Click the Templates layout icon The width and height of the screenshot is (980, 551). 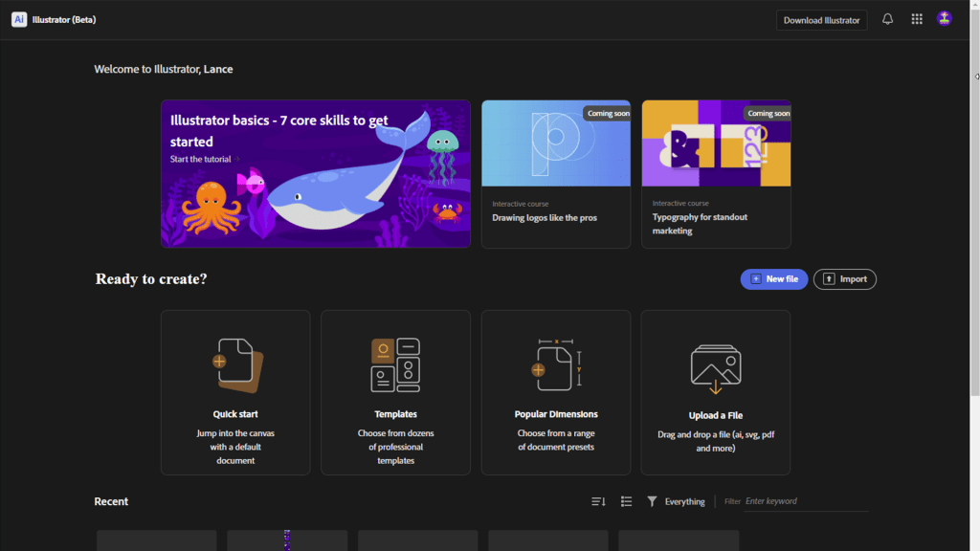click(395, 365)
